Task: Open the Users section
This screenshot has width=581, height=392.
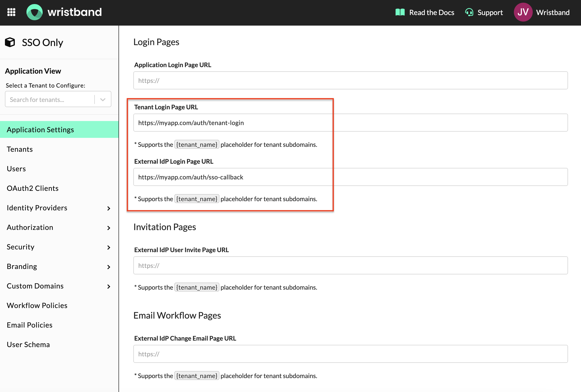Action: pyautogui.click(x=16, y=169)
